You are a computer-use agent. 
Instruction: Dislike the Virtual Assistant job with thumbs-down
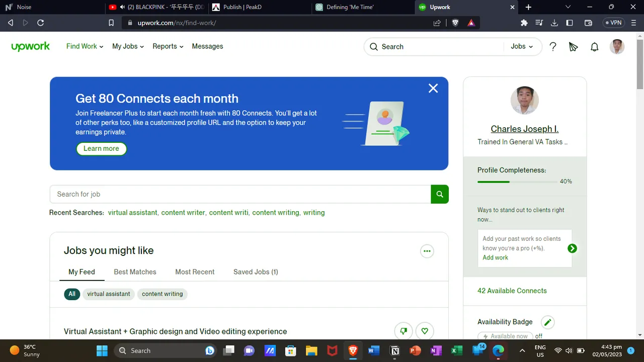pyautogui.click(x=404, y=331)
